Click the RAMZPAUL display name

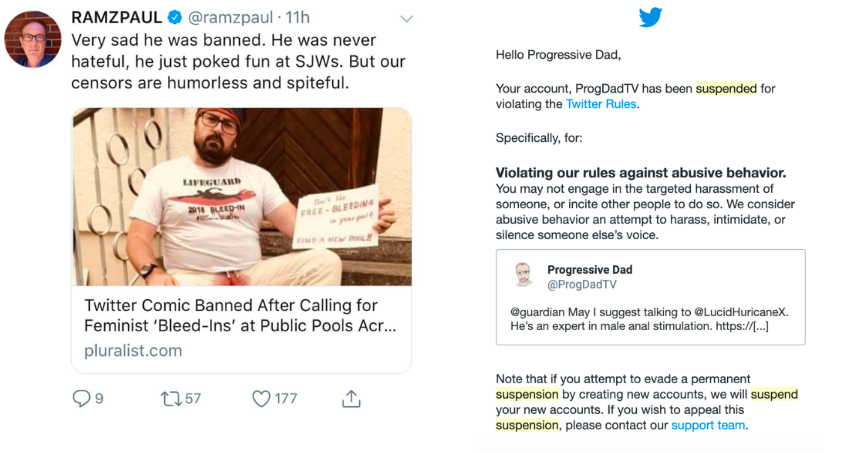116,18
